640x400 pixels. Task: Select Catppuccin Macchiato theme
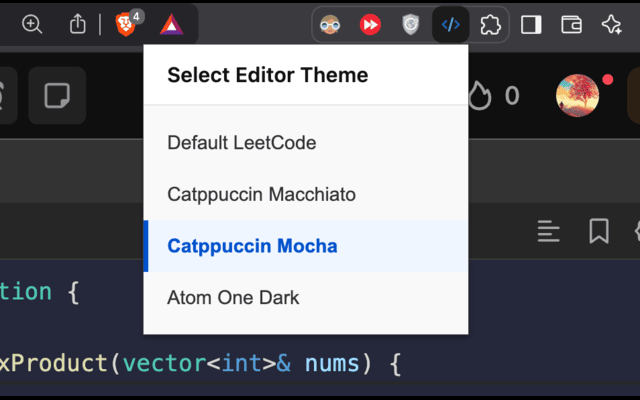coord(306,194)
